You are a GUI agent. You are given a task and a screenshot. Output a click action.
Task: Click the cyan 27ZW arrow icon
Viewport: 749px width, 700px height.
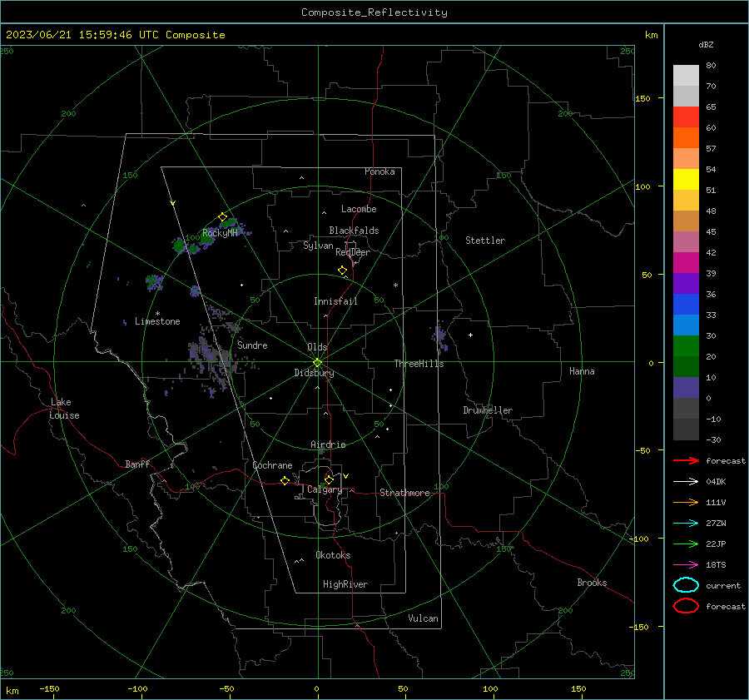coord(686,524)
